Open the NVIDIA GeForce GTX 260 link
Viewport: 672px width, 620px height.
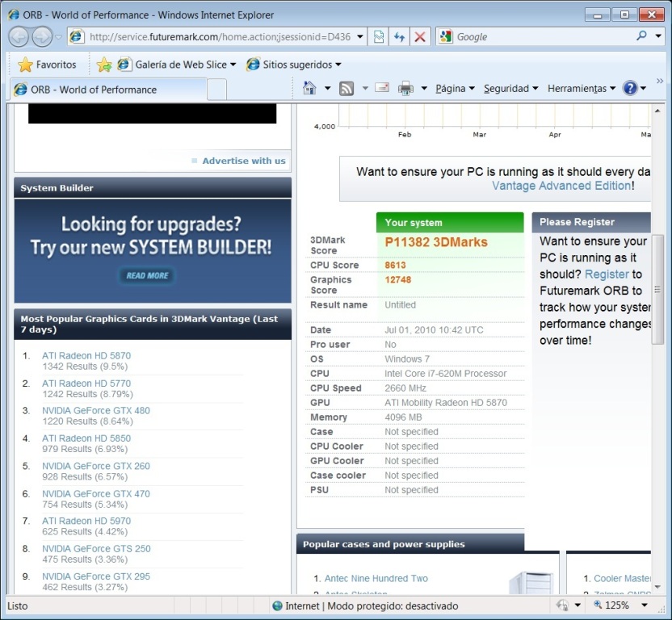[x=96, y=466]
